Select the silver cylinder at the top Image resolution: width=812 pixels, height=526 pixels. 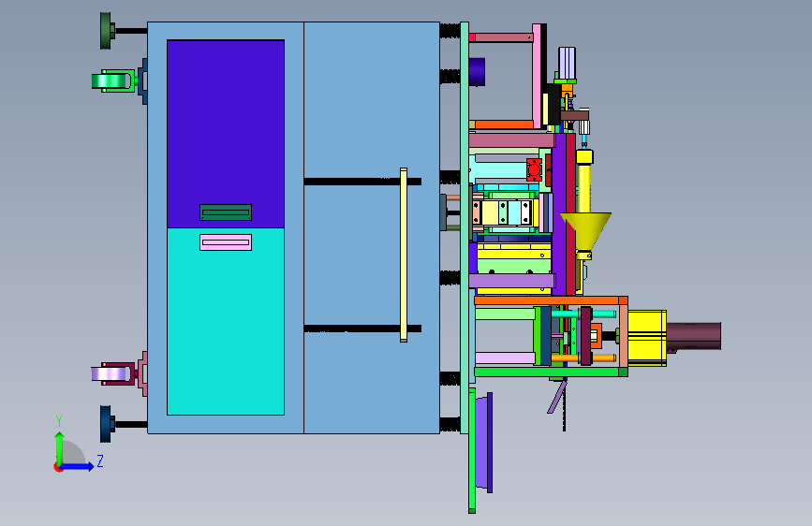click(567, 63)
